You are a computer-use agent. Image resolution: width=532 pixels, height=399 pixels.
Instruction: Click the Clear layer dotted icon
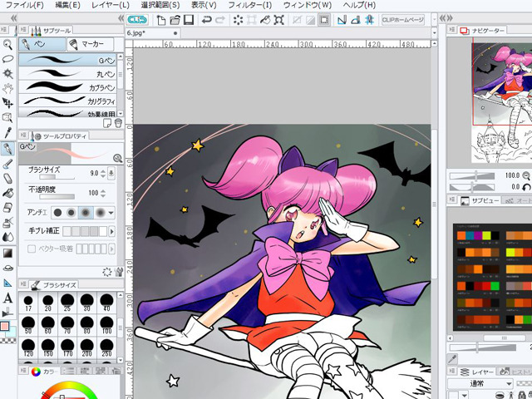(x=239, y=20)
